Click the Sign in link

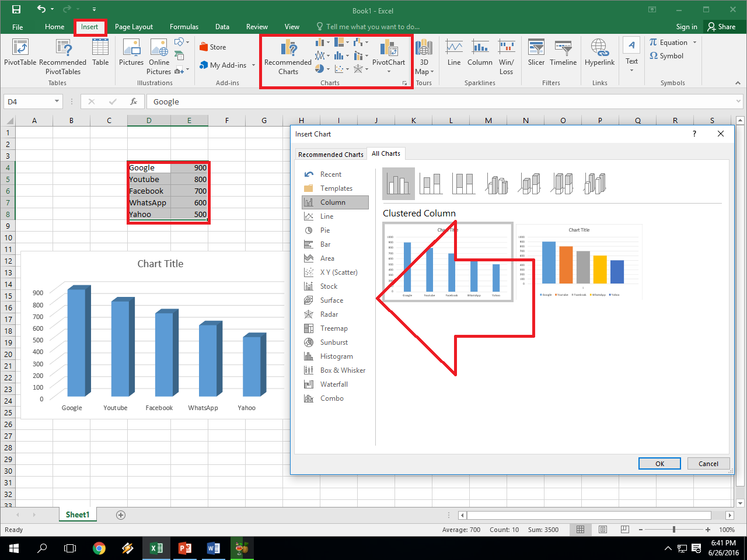tap(686, 27)
